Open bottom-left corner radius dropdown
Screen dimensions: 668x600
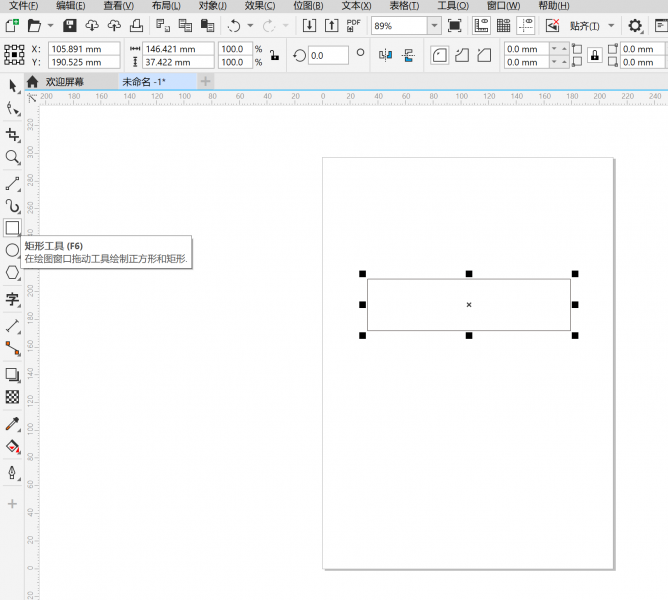tap(554, 62)
